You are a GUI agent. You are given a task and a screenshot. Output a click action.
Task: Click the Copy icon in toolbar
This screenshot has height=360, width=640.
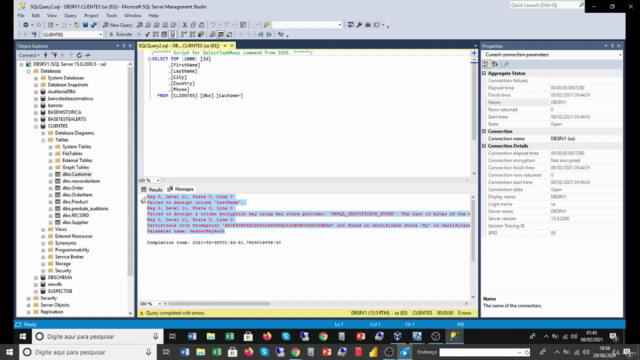pos(193,25)
